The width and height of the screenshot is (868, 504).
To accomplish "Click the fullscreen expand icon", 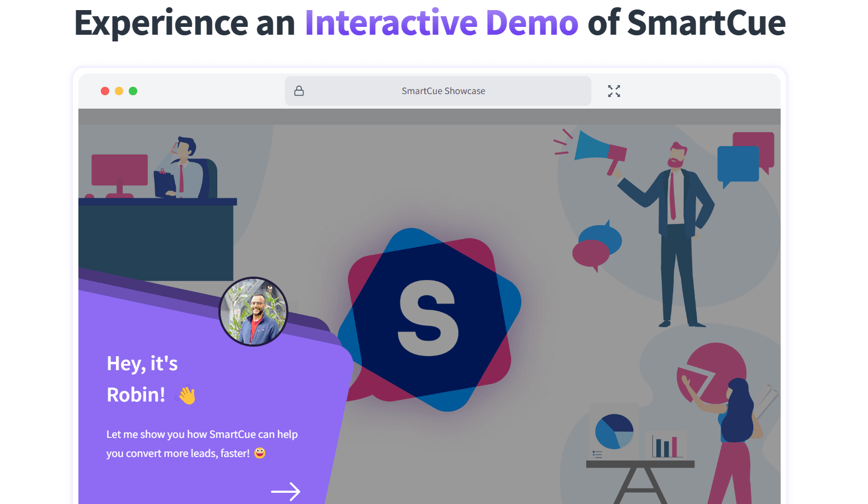I will 614,91.
